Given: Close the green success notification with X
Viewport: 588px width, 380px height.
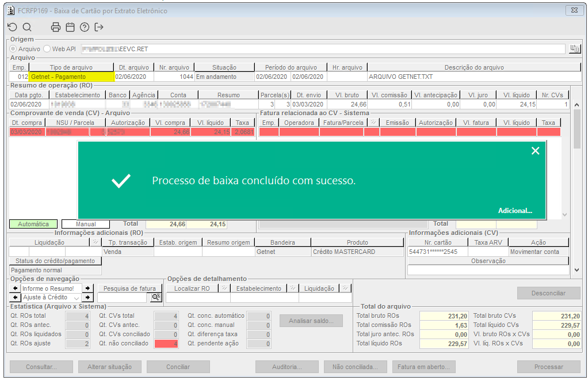Looking at the screenshot, I should pyautogui.click(x=535, y=151).
